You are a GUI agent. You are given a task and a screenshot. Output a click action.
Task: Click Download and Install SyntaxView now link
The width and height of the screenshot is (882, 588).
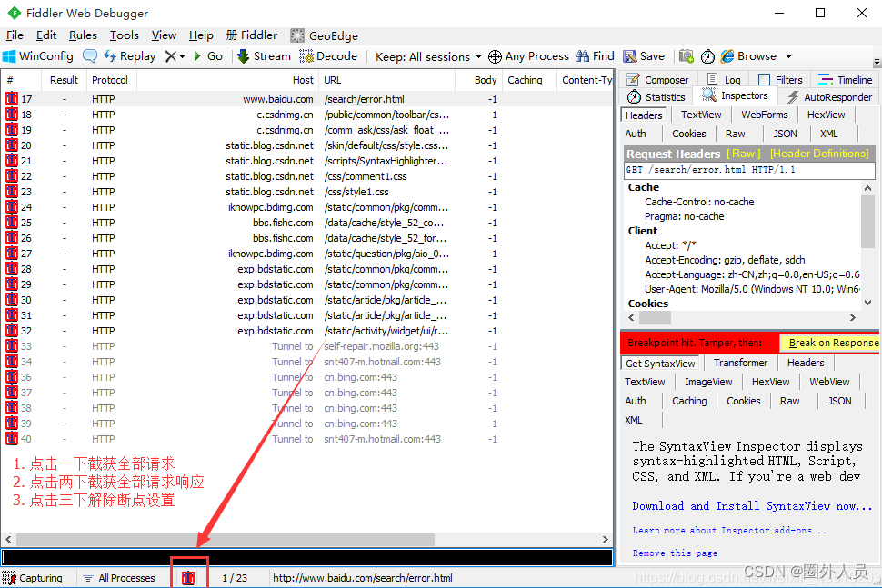click(752, 506)
